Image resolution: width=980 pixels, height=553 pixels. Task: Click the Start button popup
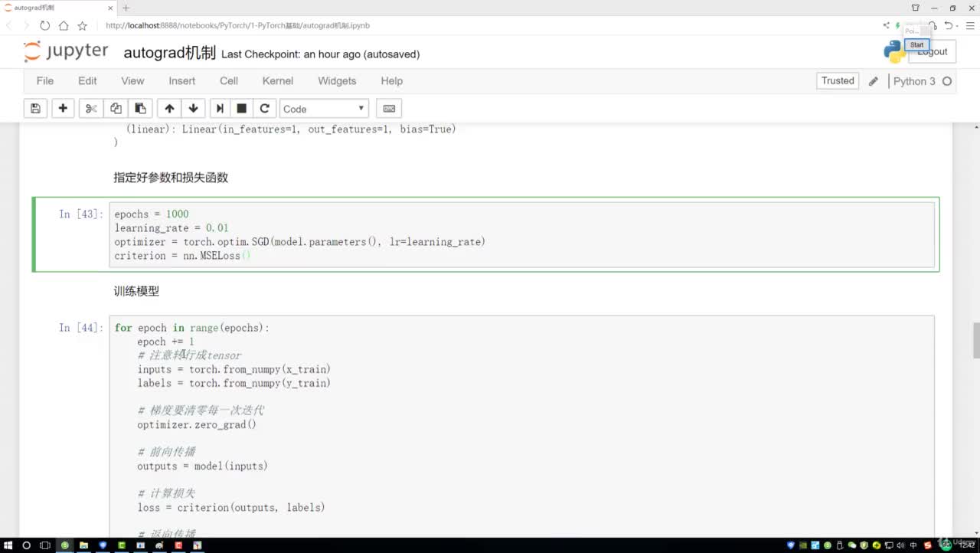(x=917, y=44)
